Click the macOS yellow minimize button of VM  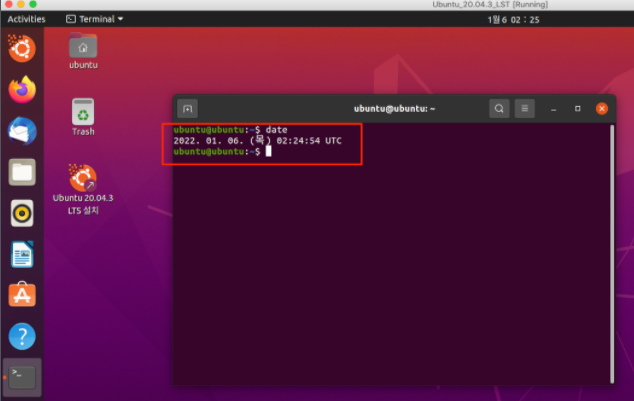21,4
